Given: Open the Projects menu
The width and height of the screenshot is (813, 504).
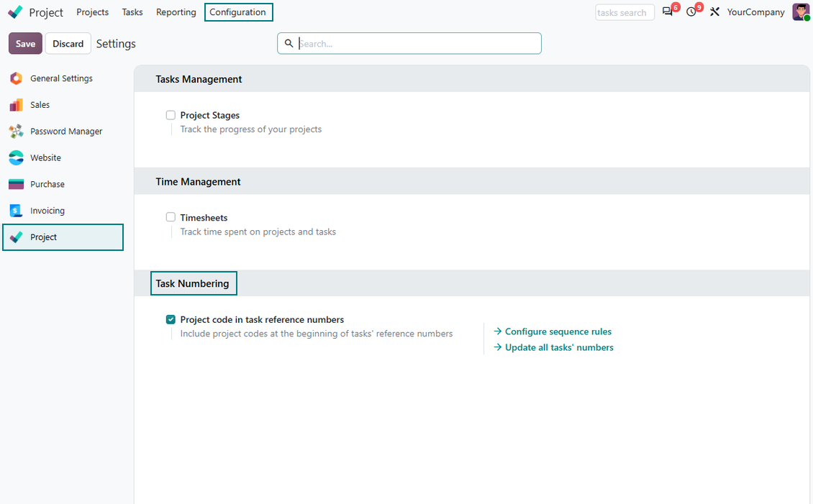Looking at the screenshot, I should click(92, 12).
